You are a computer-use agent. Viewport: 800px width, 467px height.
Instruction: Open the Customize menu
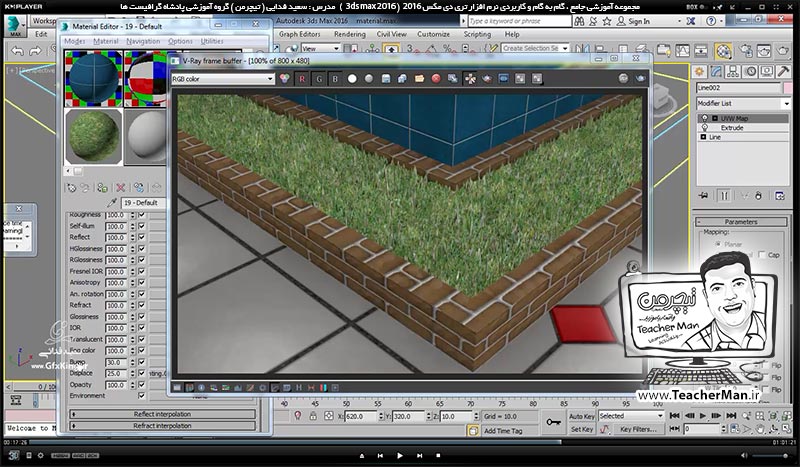pos(433,34)
